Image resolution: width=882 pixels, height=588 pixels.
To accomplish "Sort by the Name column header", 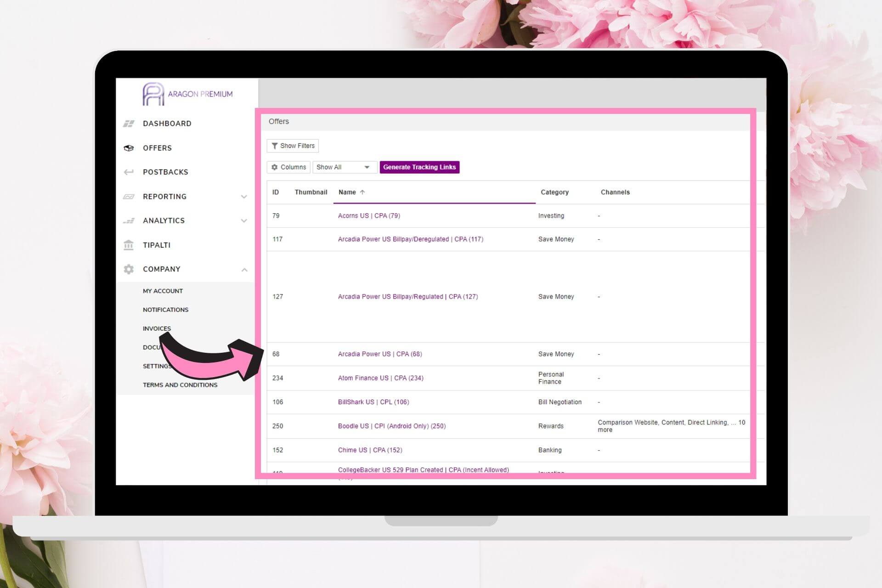I will 347,192.
